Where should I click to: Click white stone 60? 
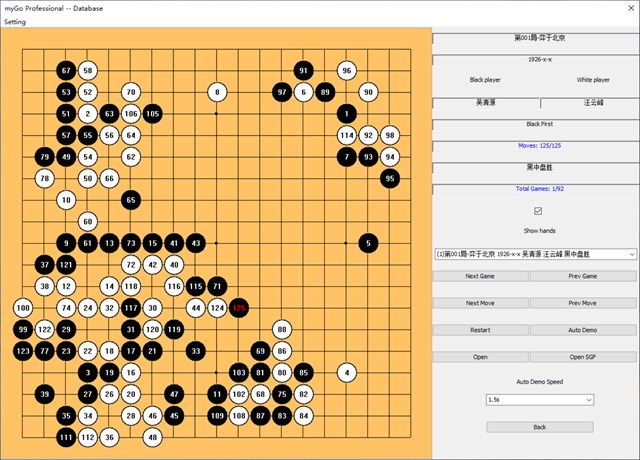88,222
